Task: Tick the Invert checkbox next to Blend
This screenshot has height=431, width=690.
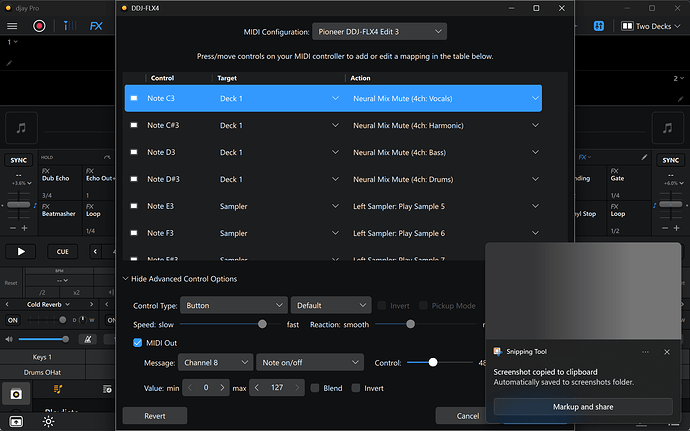Action: (356, 387)
